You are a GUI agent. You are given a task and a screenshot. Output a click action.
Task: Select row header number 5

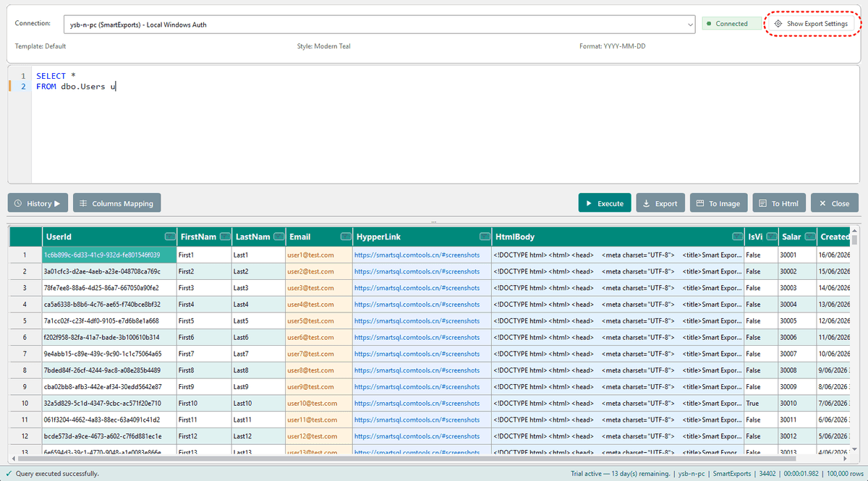25,320
